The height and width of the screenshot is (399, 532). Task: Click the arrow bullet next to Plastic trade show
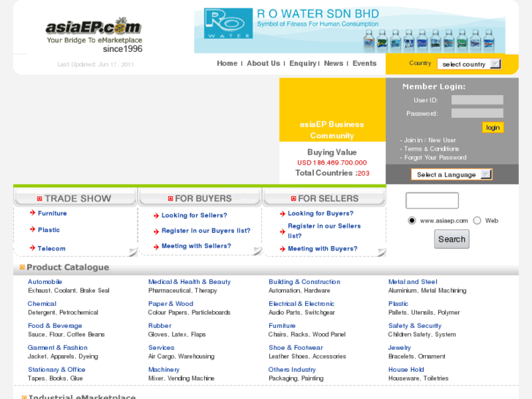(x=32, y=230)
